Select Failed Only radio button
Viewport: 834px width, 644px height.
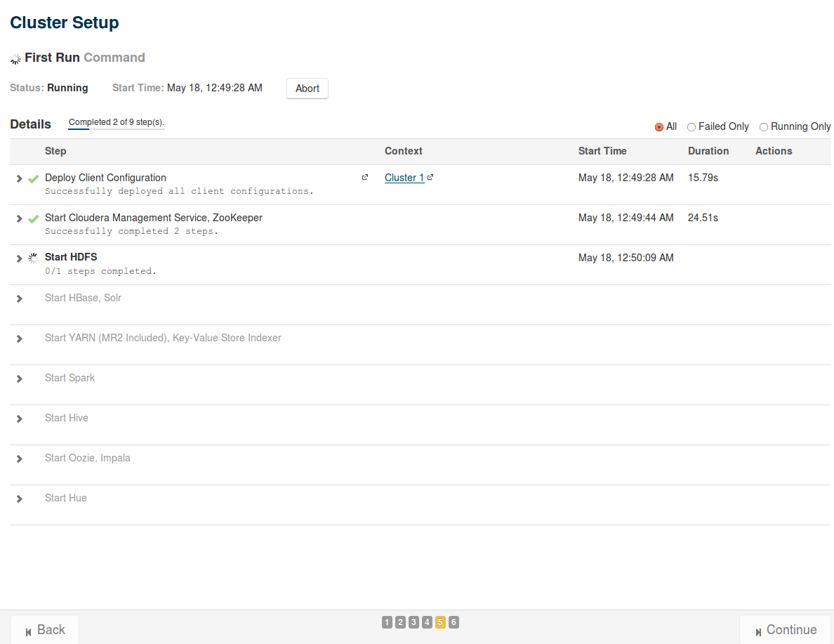(691, 127)
